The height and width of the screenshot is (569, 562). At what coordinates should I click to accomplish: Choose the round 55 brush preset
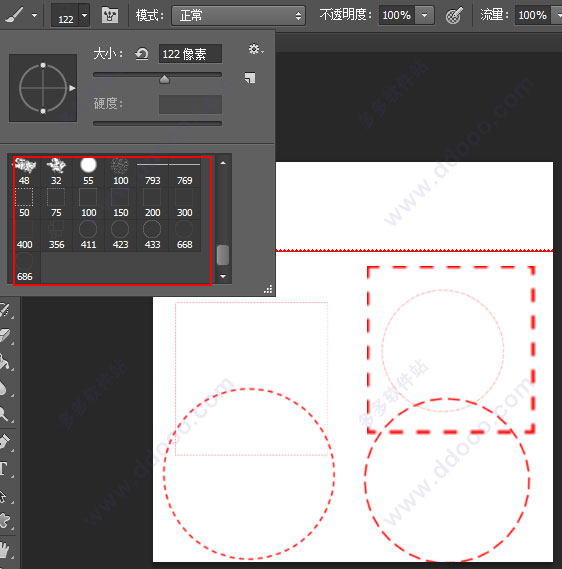[x=88, y=172]
